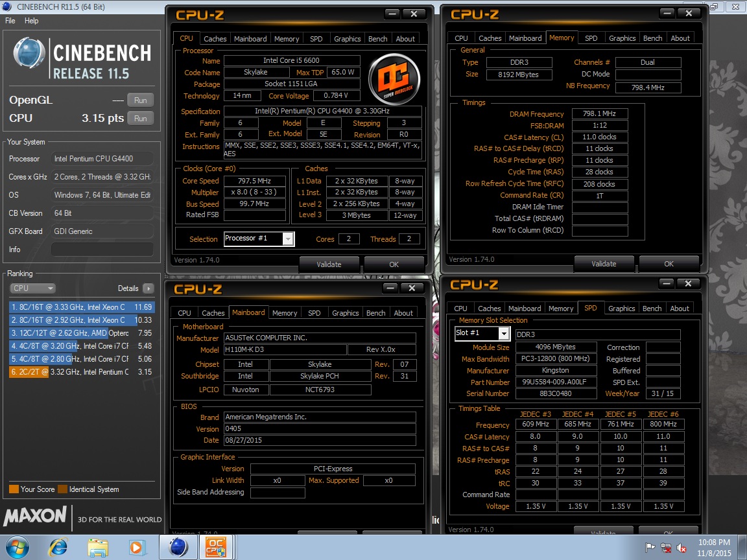Click the network status tray icon
747x560 pixels.
[665, 548]
